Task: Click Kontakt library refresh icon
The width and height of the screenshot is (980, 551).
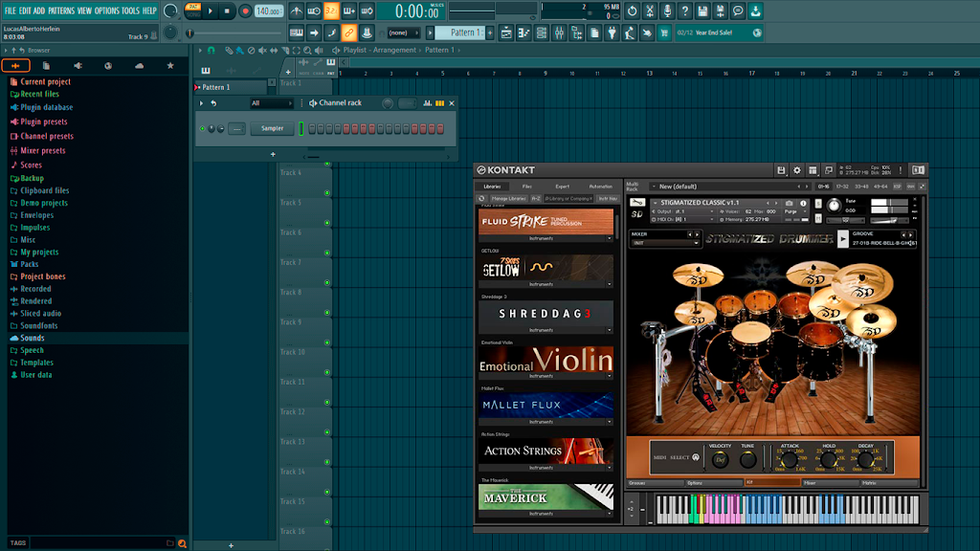Action: pyautogui.click(x=481, y=199)
